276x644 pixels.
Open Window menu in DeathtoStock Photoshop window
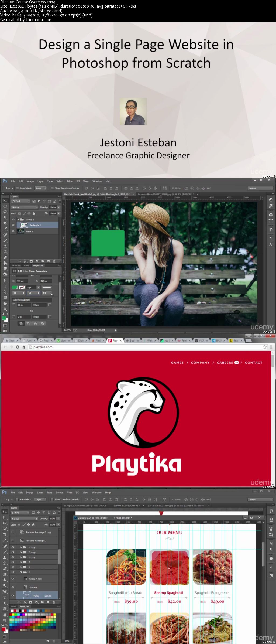pyautogui.click(x=97, y=181)
